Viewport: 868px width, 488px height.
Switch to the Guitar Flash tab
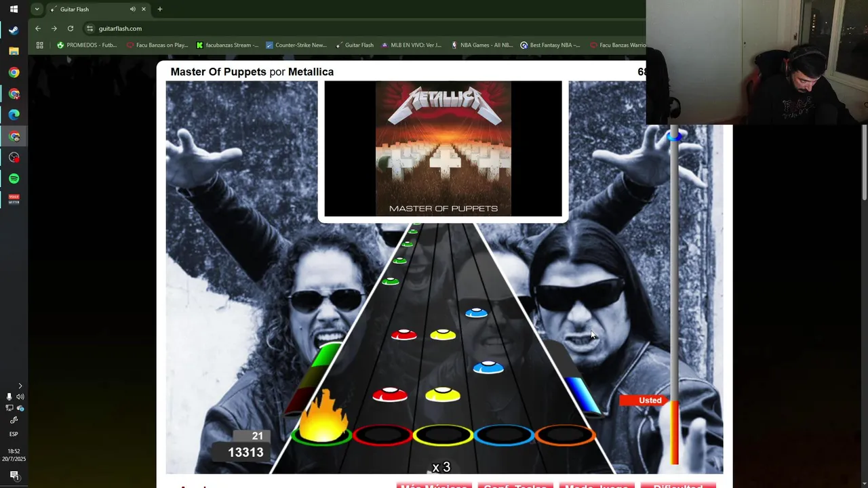click(x=98, y=9)
